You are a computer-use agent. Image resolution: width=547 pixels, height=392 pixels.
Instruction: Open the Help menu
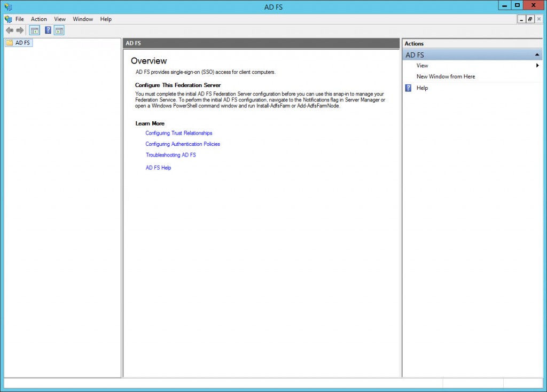coord(106,19)
